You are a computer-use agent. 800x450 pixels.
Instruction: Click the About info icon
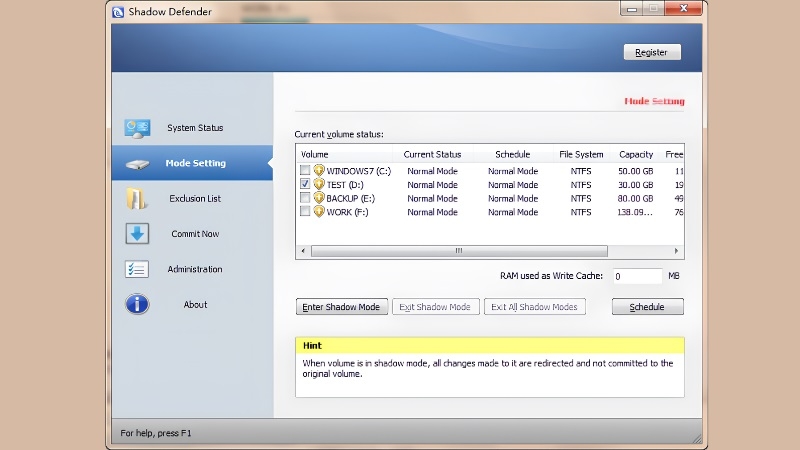(137, 305)
